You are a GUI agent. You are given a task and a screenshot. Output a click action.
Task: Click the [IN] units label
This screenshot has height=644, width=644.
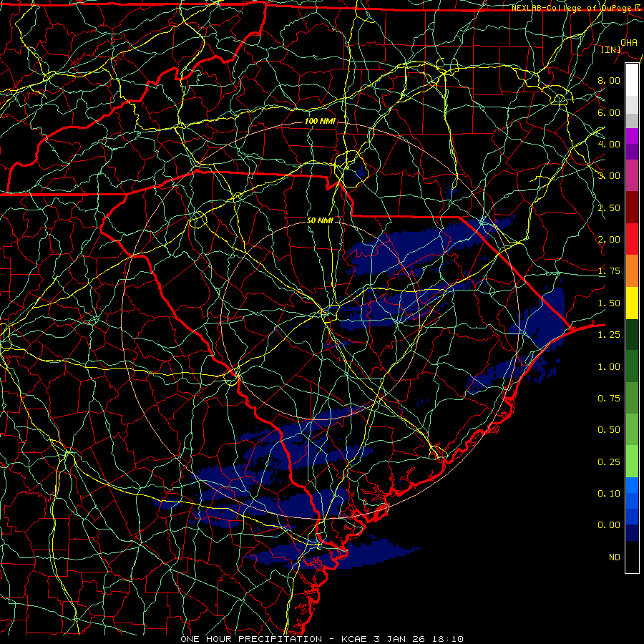[x=611, y=49]
